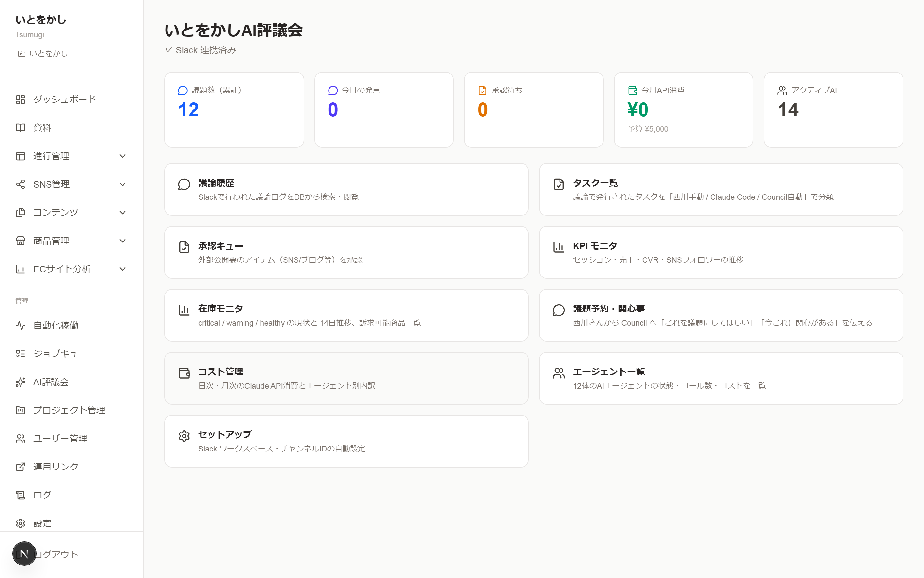The height and width of the screenshot is (578, 924).
Task: Click the users icon beside ユーザー管理
Action: coord(21,439)
